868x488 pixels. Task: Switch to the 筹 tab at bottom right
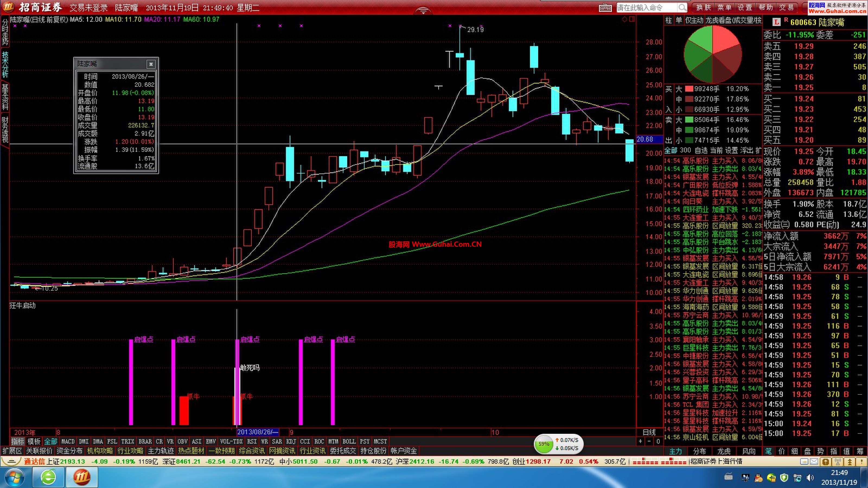[860, 451]
